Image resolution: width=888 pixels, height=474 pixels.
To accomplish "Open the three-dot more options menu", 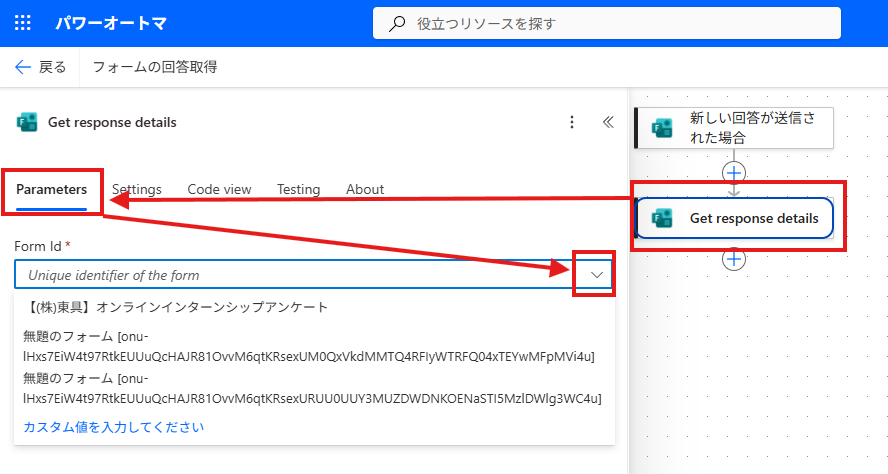I will coord(572,122).
